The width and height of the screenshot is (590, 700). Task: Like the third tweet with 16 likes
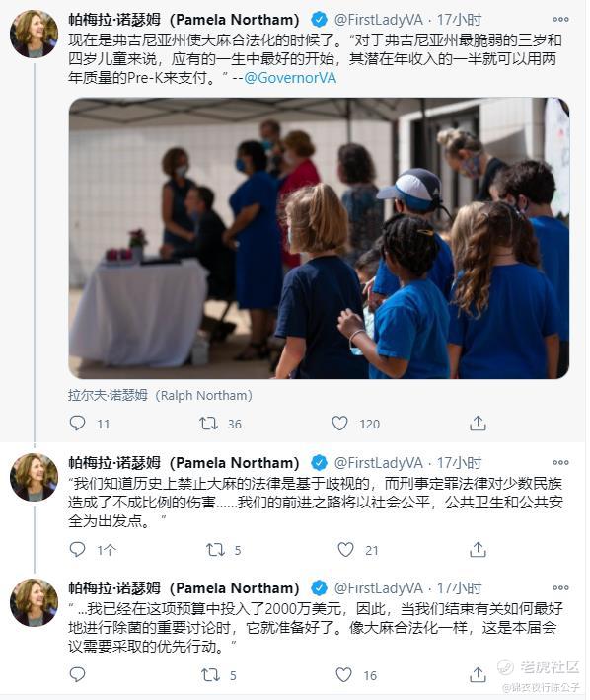343,674
